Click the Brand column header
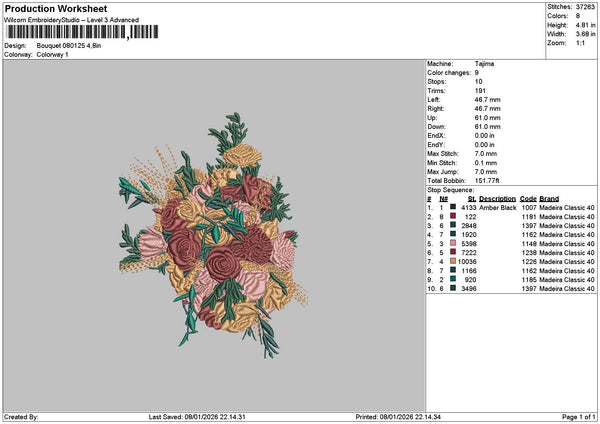 [549, 199]
